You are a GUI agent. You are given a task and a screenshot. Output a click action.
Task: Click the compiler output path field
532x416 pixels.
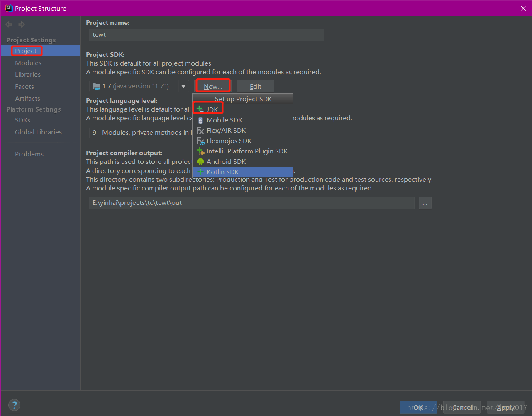point(252,203)
